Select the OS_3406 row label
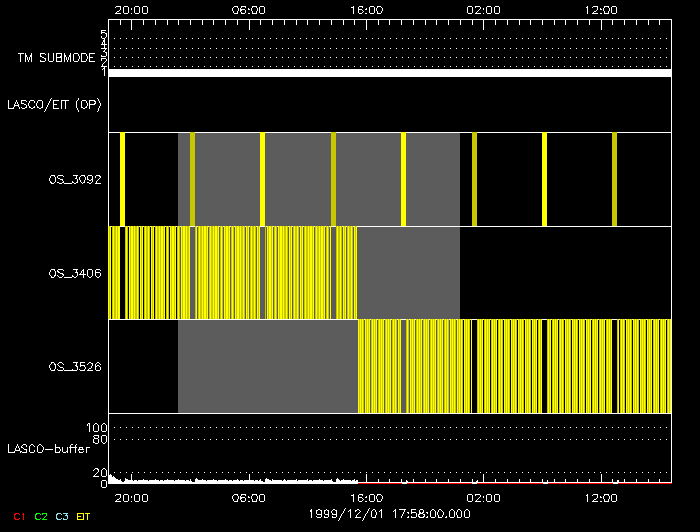The width and height of the screenshot is (700, 532). (74, 273)
